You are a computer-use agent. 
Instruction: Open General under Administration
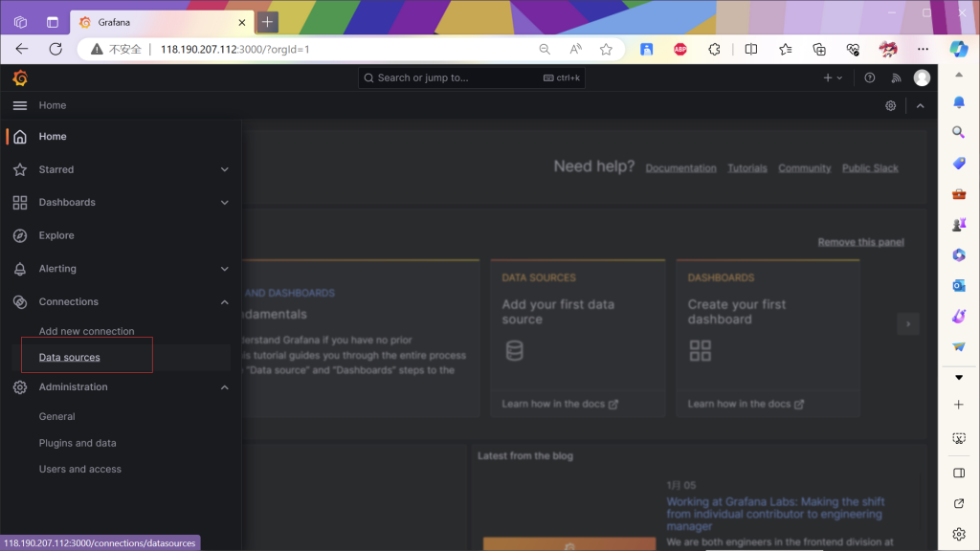[56, 417]
